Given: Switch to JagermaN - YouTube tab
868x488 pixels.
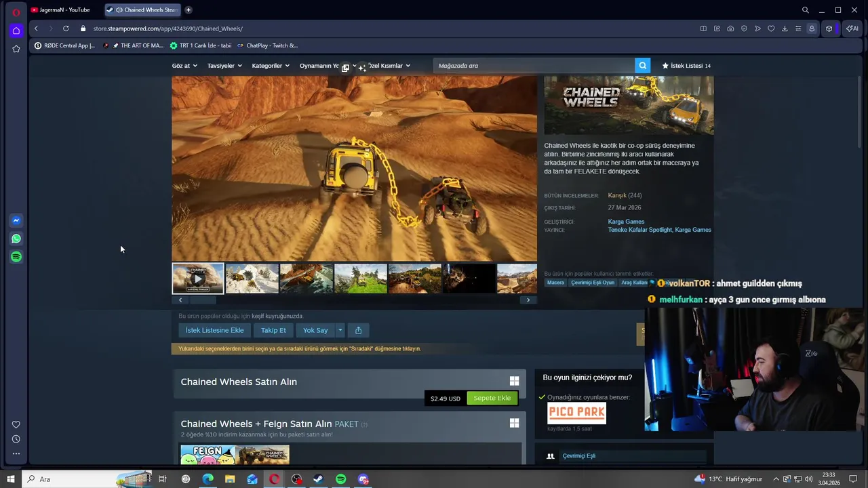Looking at the screenshot, I should coord(64,9).
